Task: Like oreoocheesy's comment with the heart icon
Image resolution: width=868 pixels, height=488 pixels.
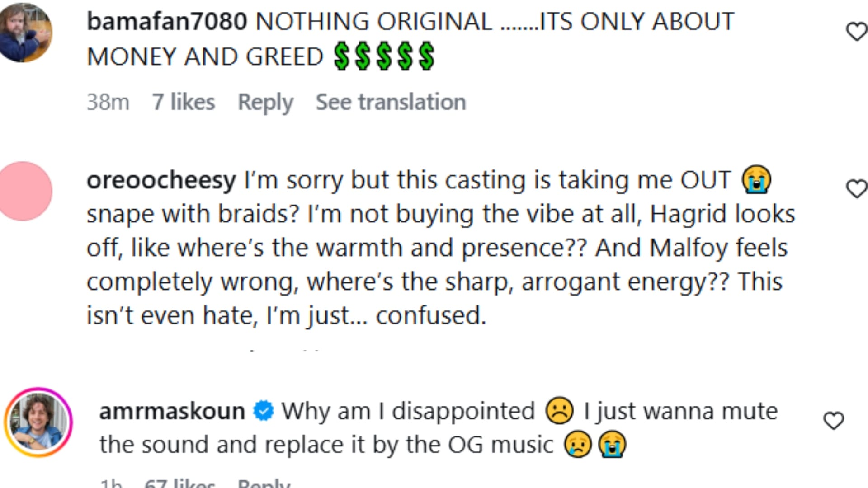Action: pyautogui.click(x=856, y=188)
